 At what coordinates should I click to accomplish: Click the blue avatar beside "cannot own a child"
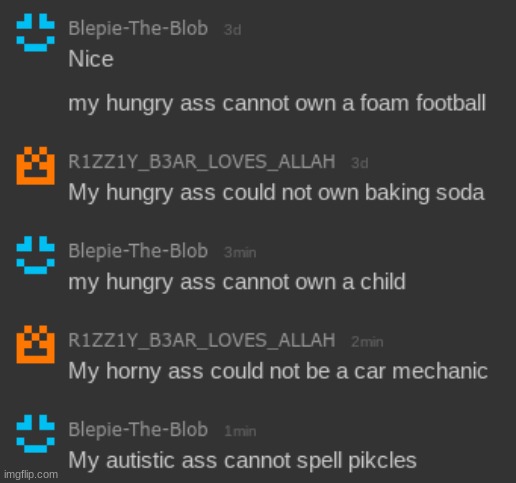tap(36, 255)
